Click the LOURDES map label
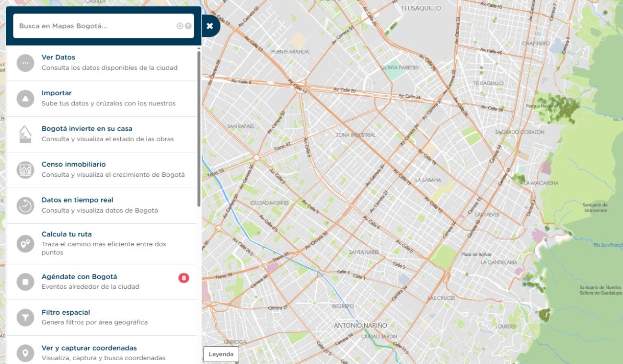The height and width of the screenshot is (364, 623). (x=506, y=327)
